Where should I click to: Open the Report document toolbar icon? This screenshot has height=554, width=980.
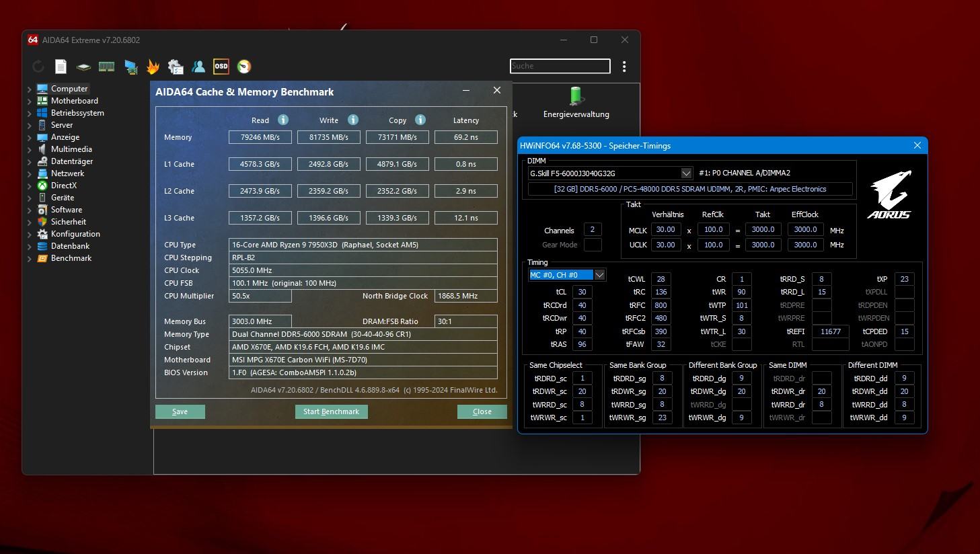61,67
